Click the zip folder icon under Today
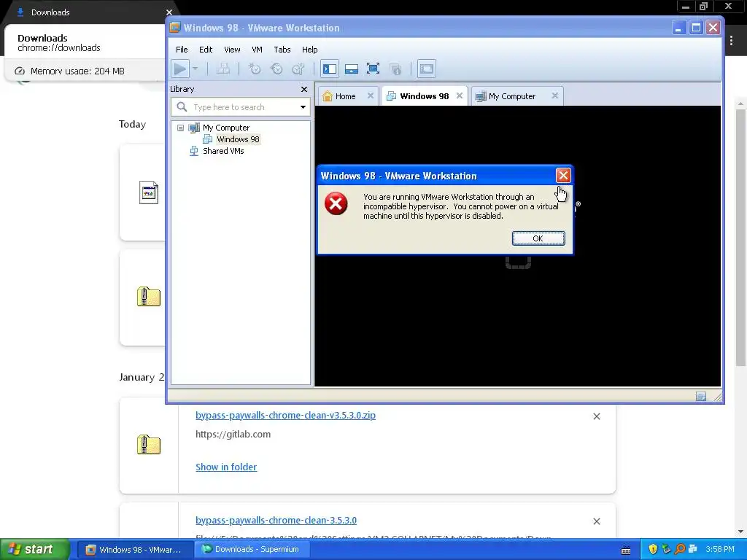This screenshot has height=560, width=747. tap(149, 297)
